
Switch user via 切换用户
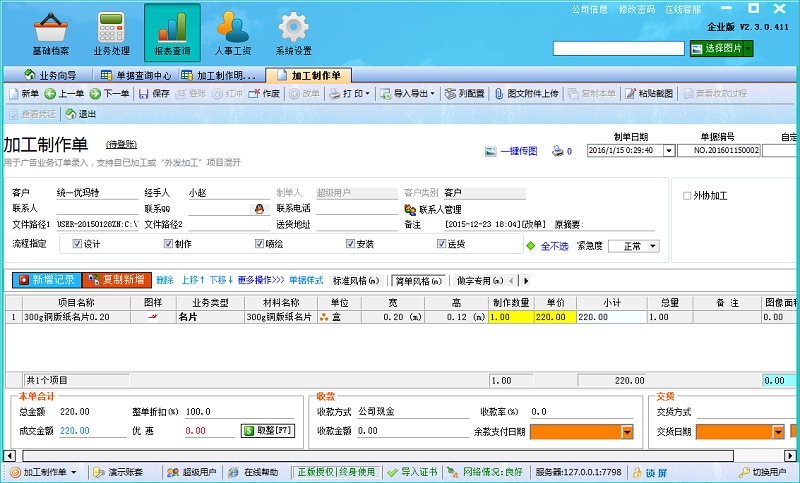(x=763, y=472)
